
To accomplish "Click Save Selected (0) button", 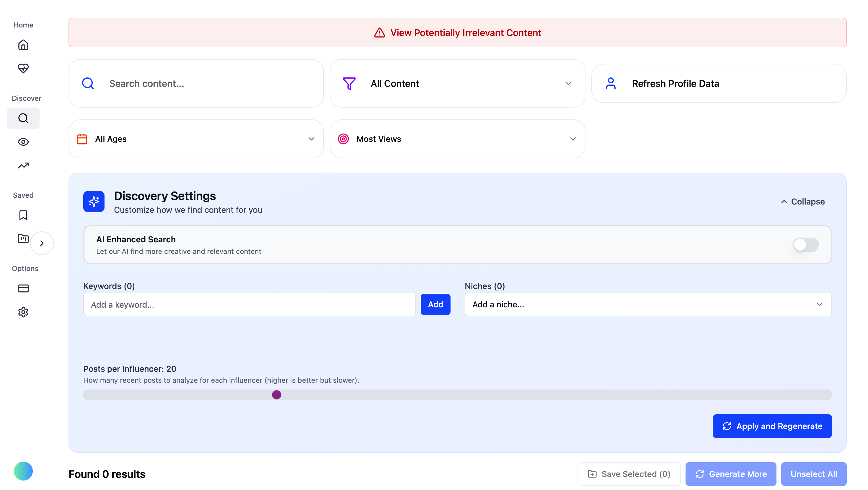I will click(x=629, y=474).
